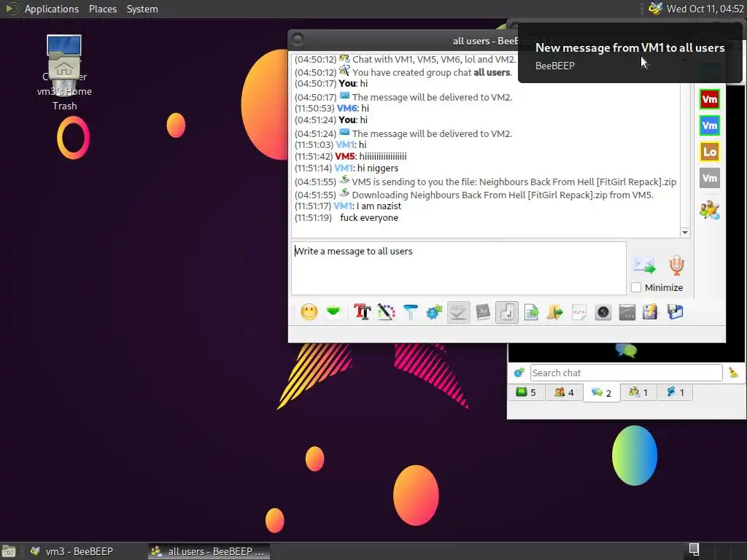This screenshot has width=747, height=560.
Task: Click the BeeBEEP bee tray icon
Action: point(656,9)
